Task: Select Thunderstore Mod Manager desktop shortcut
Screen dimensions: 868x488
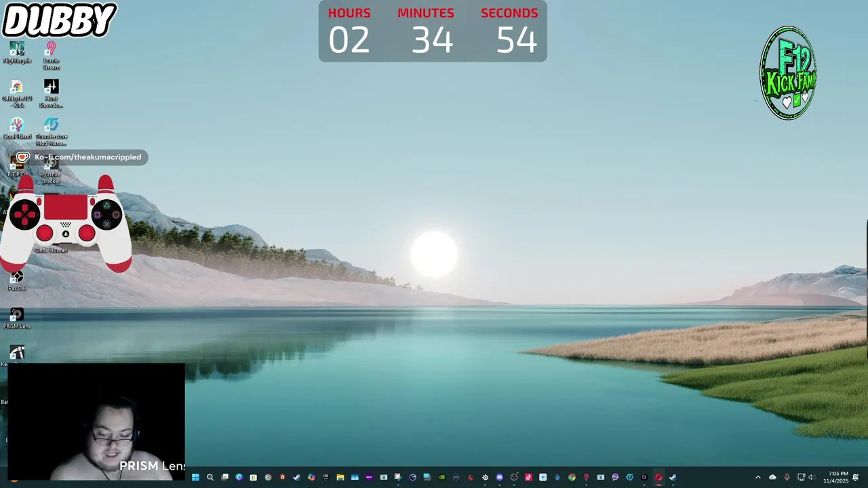Action: click(51, 132)
